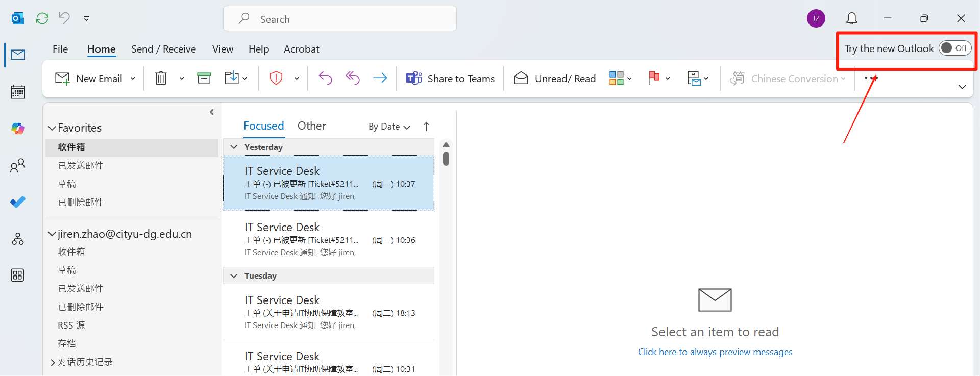Open the Mail module in the sidebar

pyautogui.click(x=18, y=55)
